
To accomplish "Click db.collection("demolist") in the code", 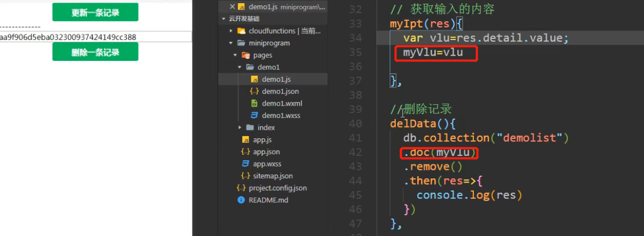I will (486, 138).
